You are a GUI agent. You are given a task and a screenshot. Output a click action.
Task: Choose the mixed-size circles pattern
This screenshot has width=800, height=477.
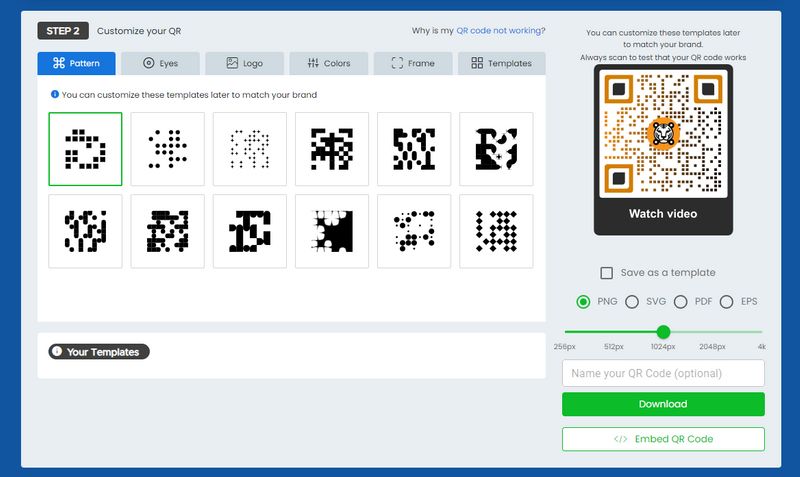[x=414, y=231]
